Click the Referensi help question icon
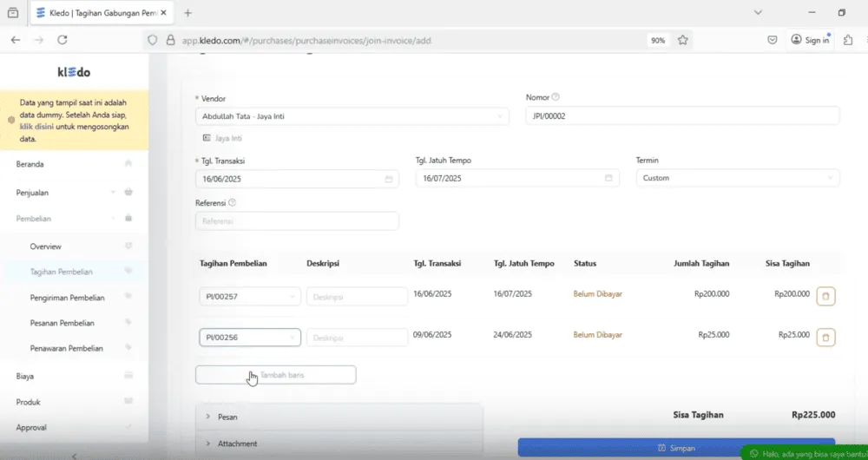This screenshot has height=460, width=868. point(232,202)
